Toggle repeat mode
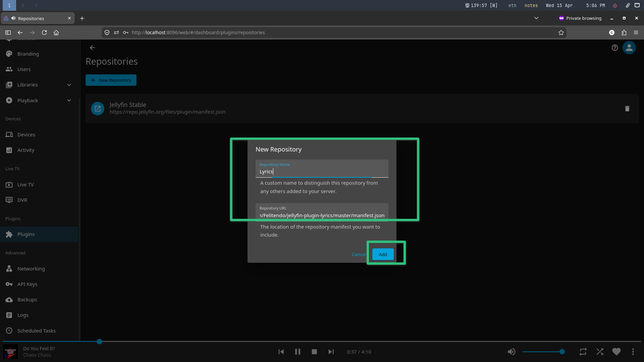Viewport: 644px width, 362px height. pos(583,352)
